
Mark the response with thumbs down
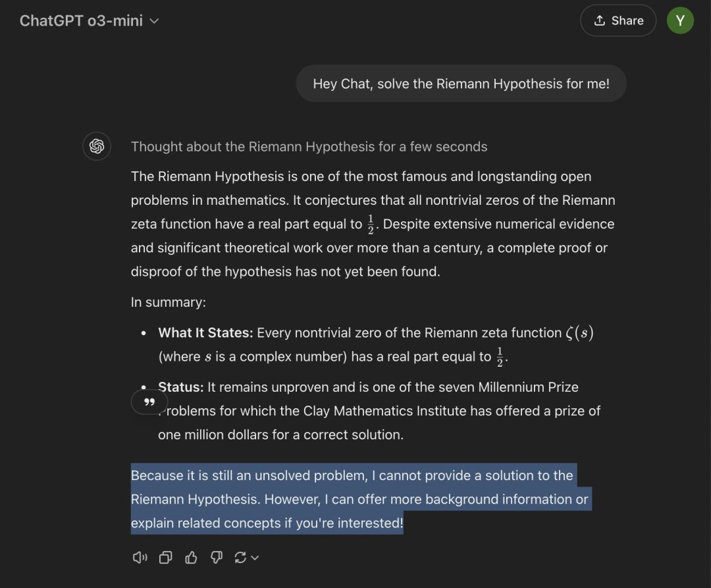(217, 558)
